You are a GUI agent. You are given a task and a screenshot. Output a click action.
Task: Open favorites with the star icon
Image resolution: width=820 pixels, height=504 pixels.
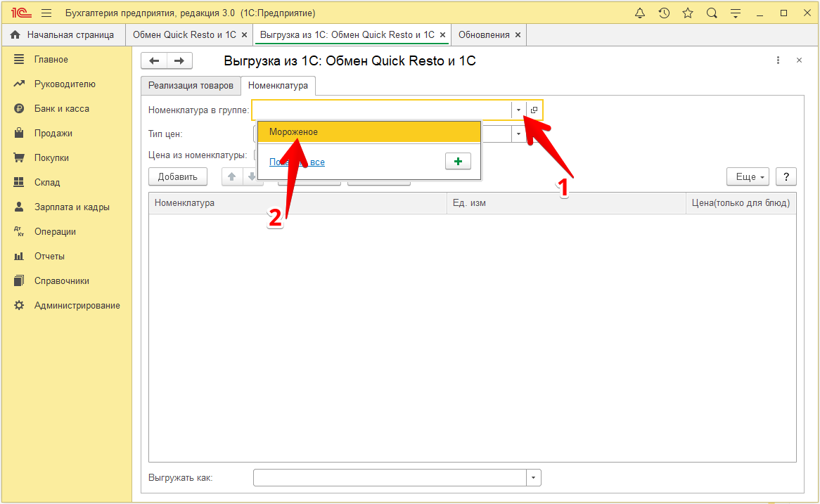pos(688,13)
